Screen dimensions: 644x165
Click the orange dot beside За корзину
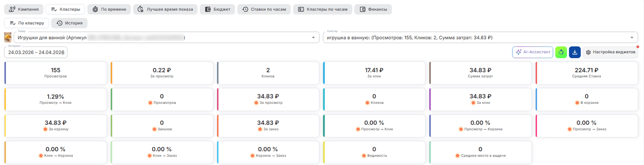[46, 129]
